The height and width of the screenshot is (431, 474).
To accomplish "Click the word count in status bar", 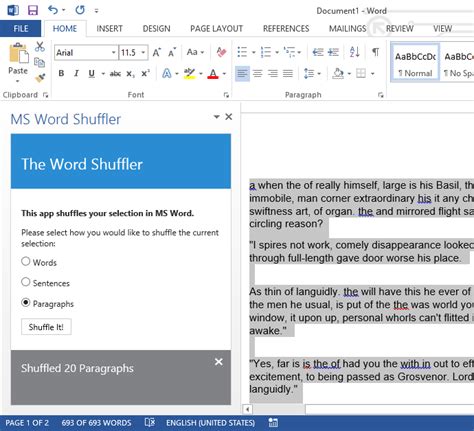I will [96, 423].
